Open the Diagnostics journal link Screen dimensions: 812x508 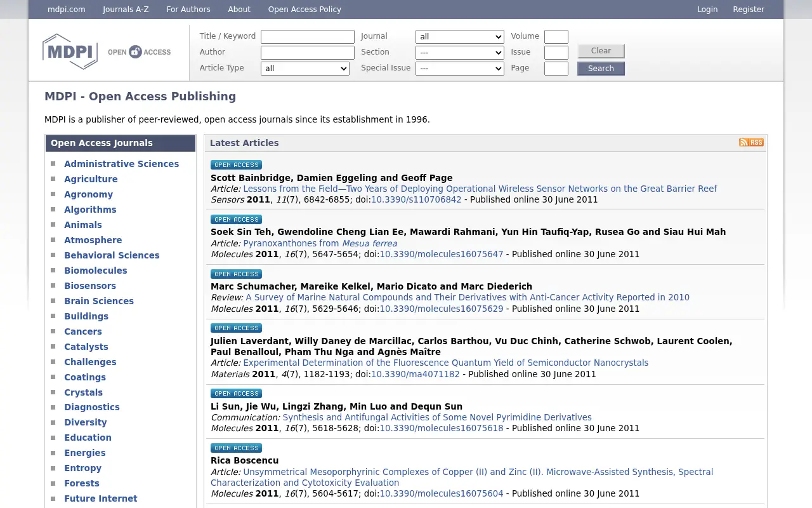[x=92, y=407]
